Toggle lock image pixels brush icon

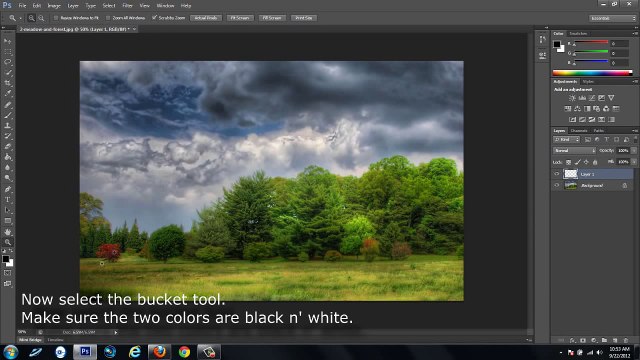click(578, 162)
